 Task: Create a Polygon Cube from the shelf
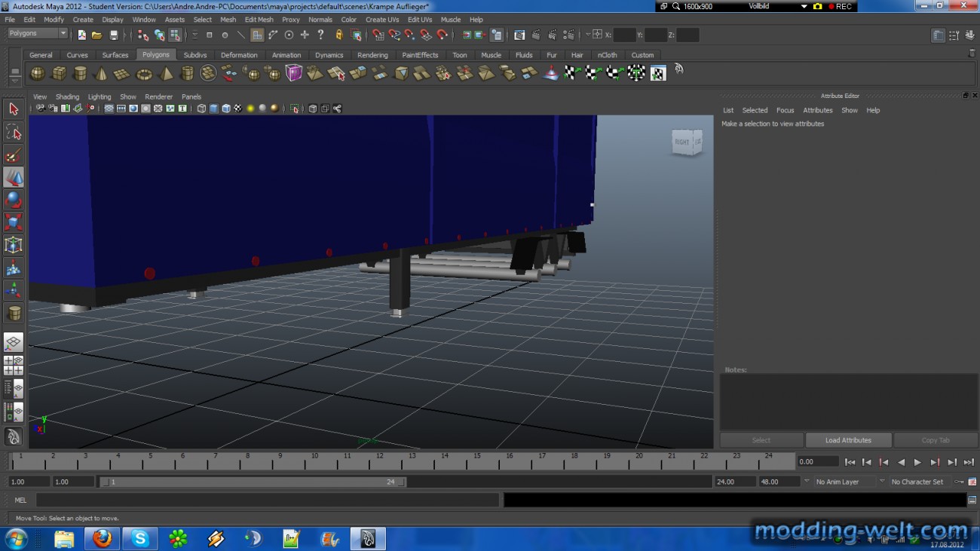tap(58, 73)
